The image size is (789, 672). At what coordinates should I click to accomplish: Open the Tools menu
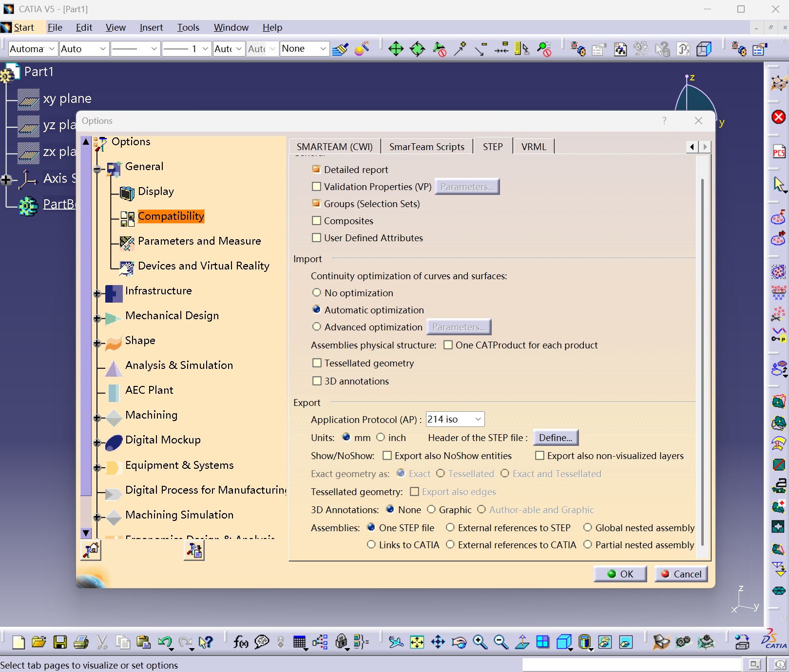pyautogui.click(x=188, y=27)
